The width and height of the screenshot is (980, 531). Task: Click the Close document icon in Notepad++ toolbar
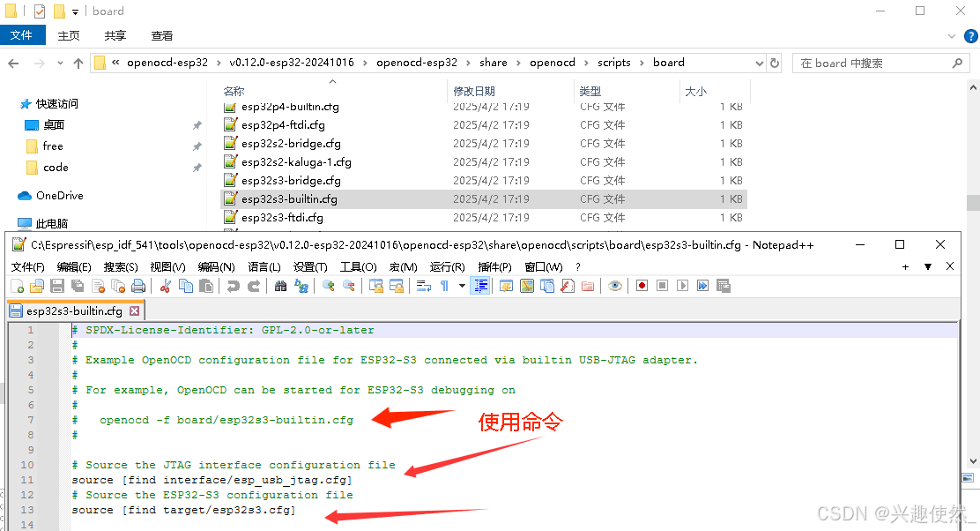(98, 286)
